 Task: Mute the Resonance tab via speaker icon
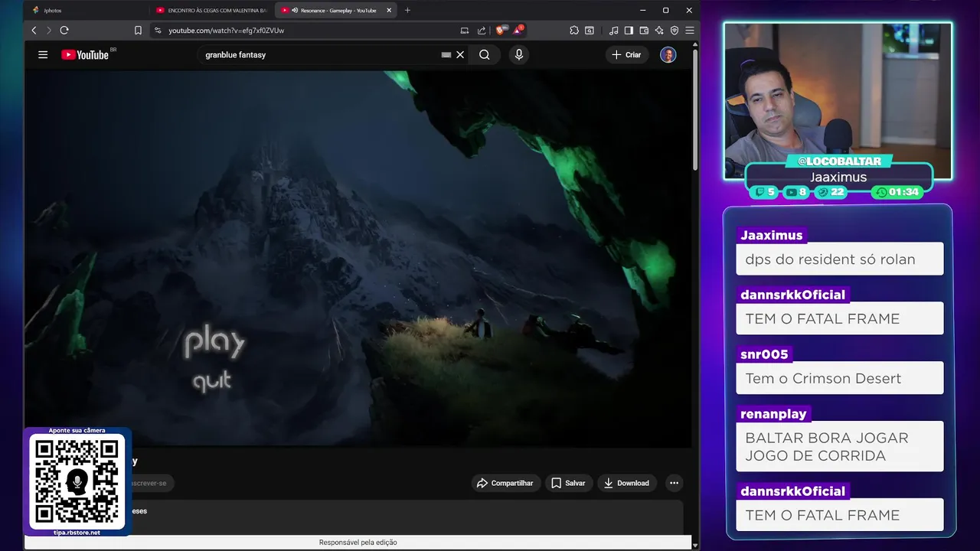click(x=295, y=10)
